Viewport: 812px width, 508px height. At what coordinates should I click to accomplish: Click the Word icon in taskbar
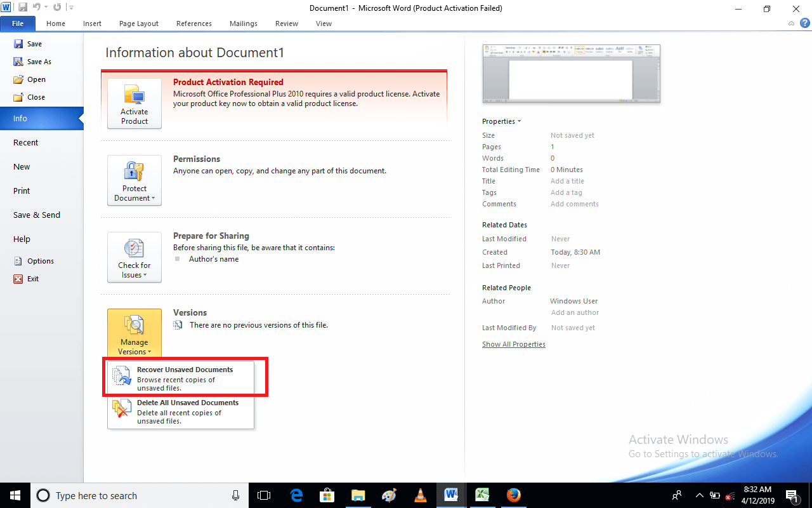[x=452, y=495]
